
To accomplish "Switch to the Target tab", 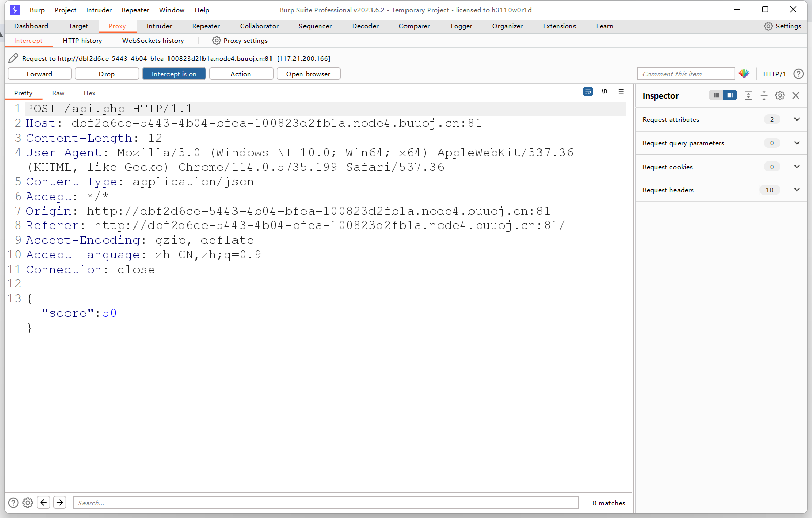I will point(78,26).
